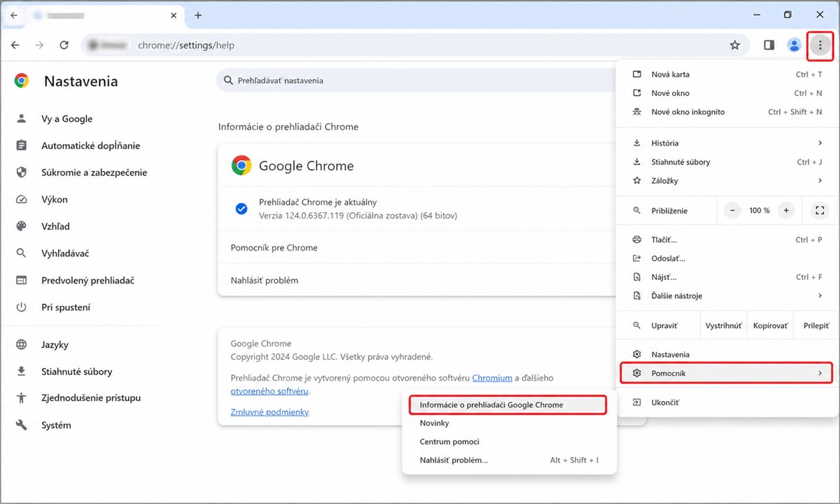
Task: Click Vystrihnúť in the edit row
Action: (x=724, y=326)
